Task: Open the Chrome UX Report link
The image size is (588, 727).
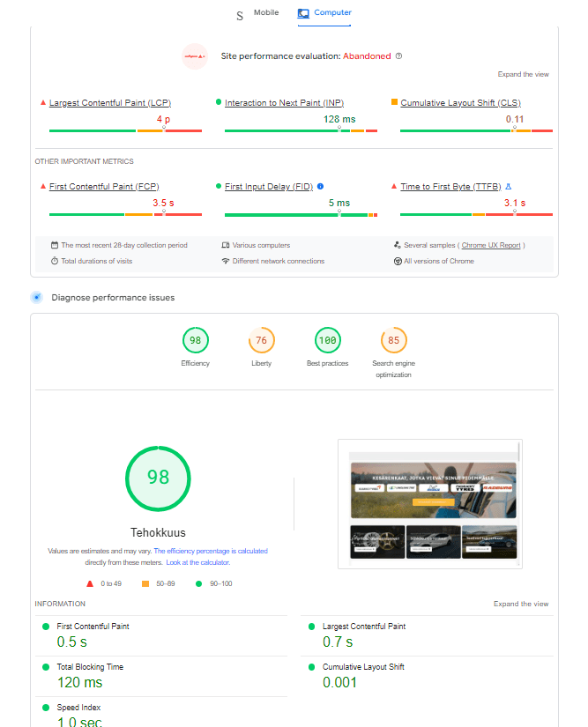Action: tap(491, 245)
